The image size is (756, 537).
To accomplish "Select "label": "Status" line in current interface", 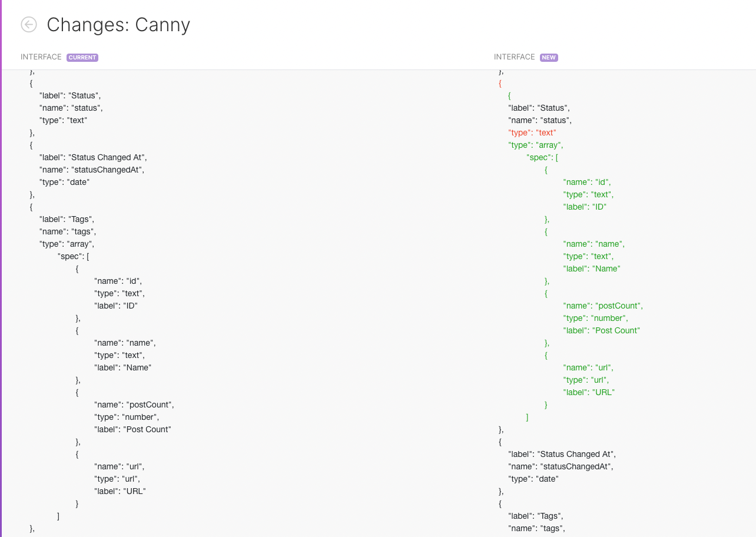I will click(x=70, y=95).
